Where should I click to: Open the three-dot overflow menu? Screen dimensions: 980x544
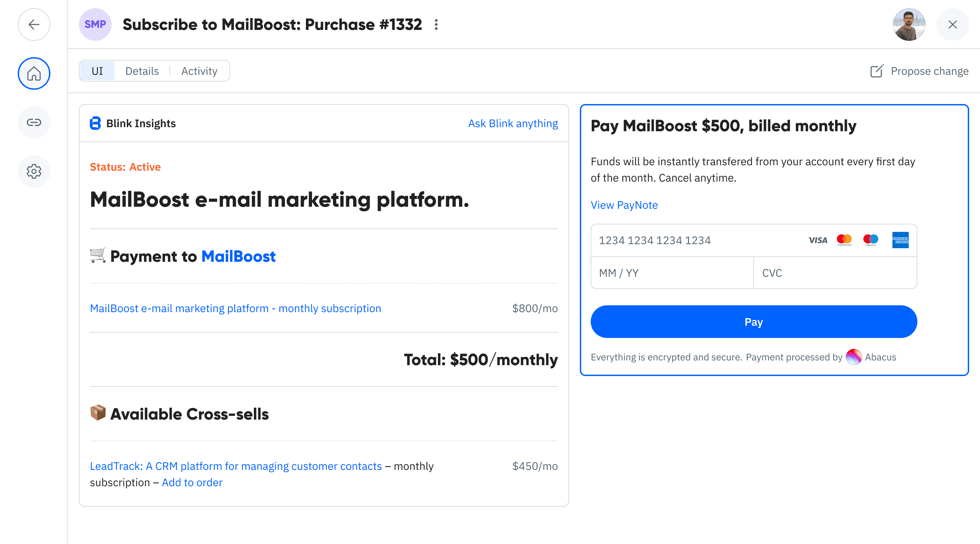tap(436, 25)
